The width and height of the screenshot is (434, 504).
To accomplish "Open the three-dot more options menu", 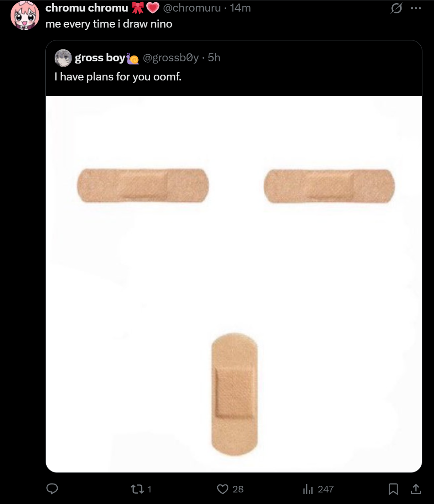I will coord(416,8).
